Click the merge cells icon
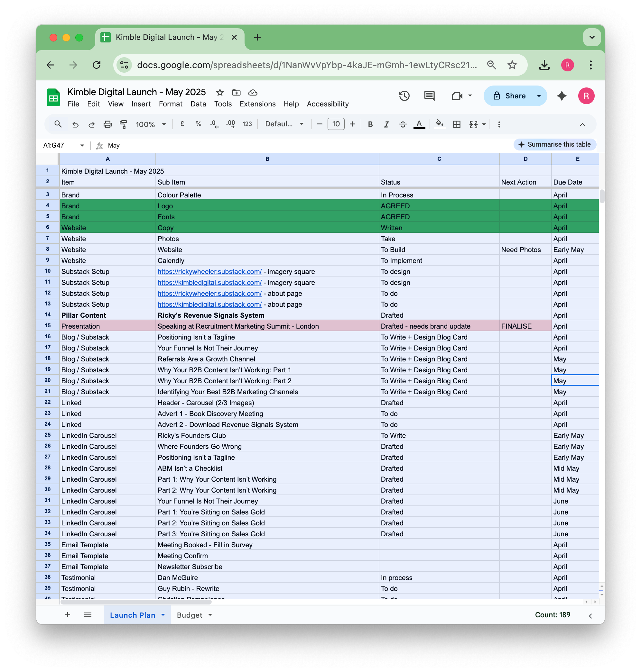The width and height of the screenshot is (641, 672). click(x=474, y=124)
